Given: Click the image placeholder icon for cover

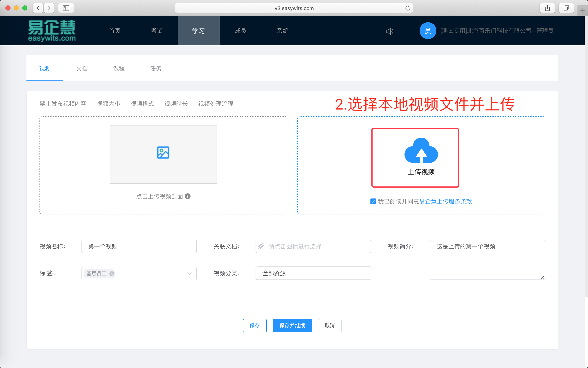Looking at the screenshot, I should 163,153.
